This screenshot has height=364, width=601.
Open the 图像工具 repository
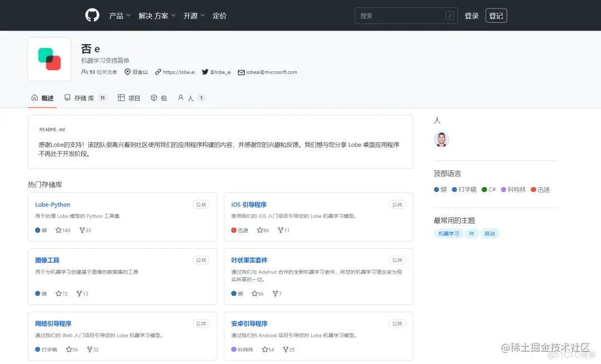click(47, 260)
